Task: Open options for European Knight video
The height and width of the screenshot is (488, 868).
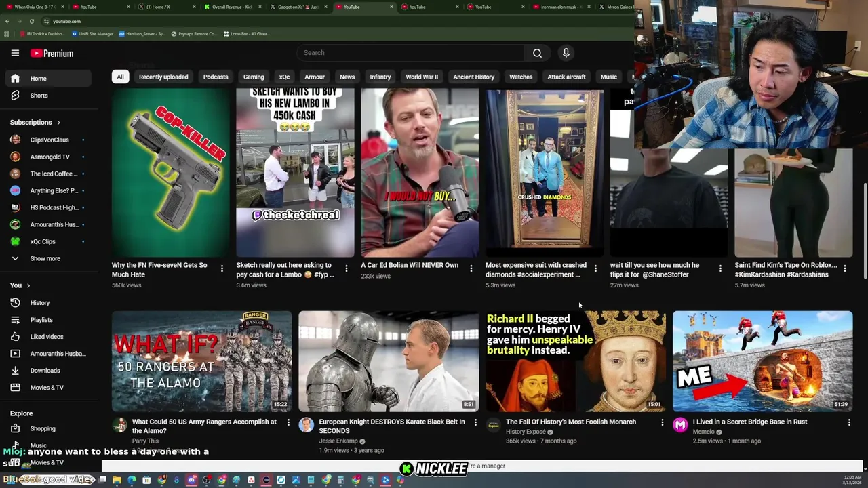Action: click(x=475, y=422)
